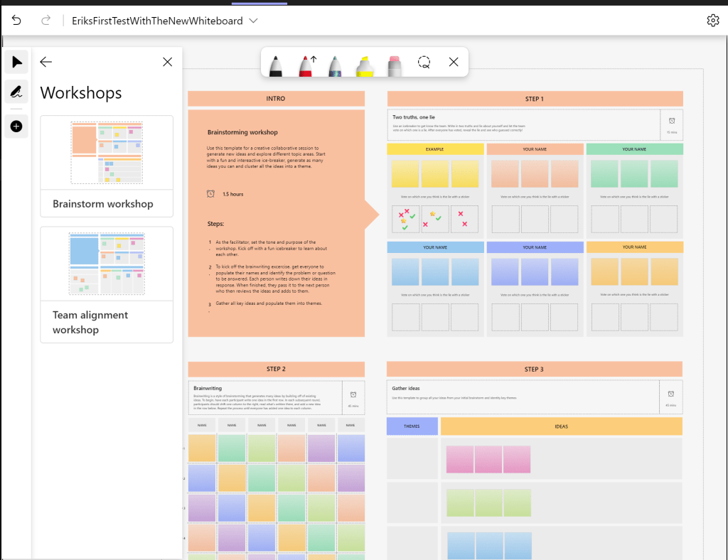Click the redo arrow
Image resolution: width=728 pixels, height=560 pixels.
point(46,21)
